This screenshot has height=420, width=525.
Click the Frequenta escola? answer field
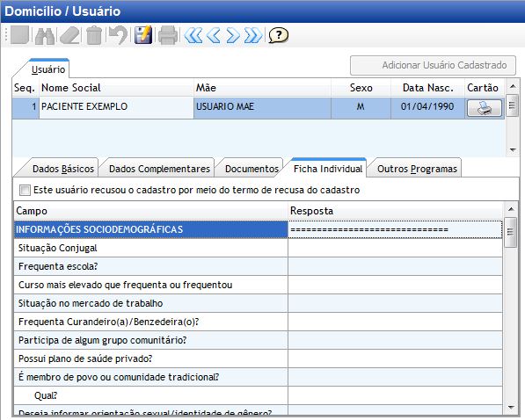[x=395, y=266]
